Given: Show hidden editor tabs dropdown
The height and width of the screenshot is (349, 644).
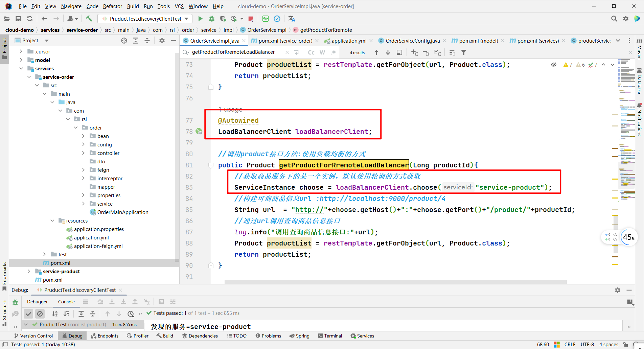Looking at the screenshot, I should [618, 41].
